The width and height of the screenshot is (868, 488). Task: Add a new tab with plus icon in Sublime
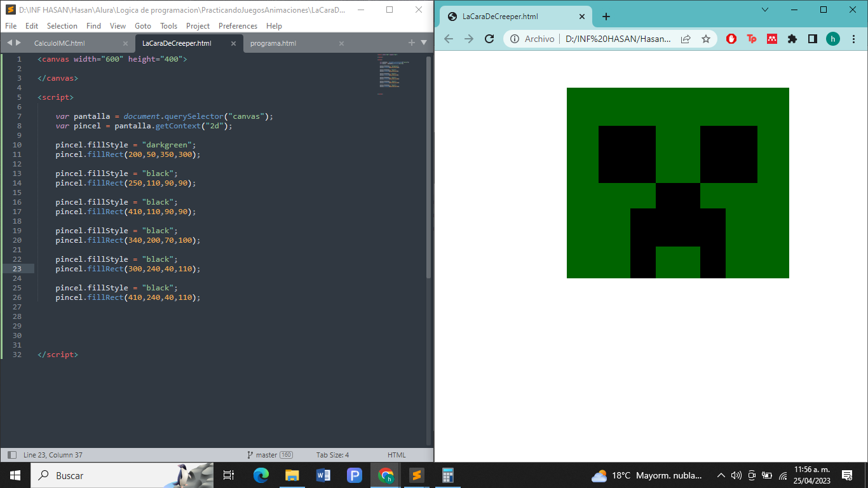coord(412,43)
